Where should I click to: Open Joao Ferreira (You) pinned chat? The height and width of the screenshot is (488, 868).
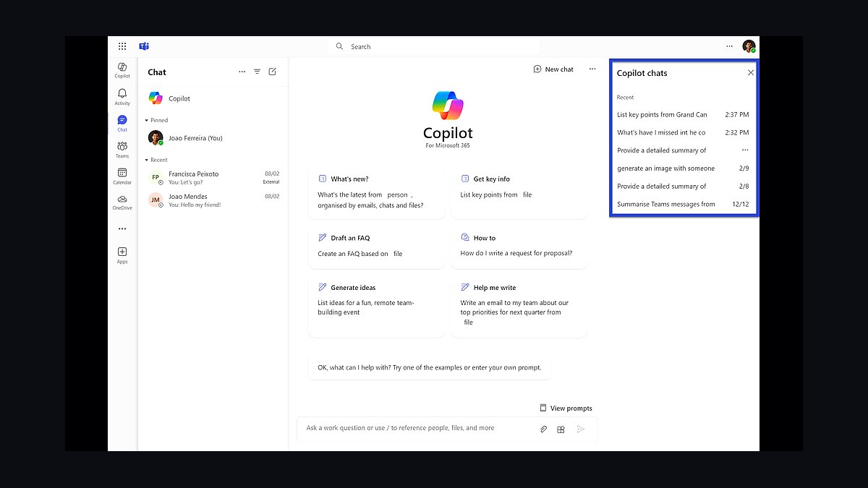pos(213,137)
